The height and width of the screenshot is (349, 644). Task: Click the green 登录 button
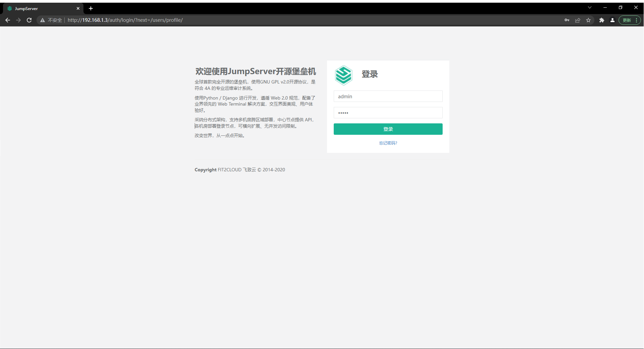(388, 129)
